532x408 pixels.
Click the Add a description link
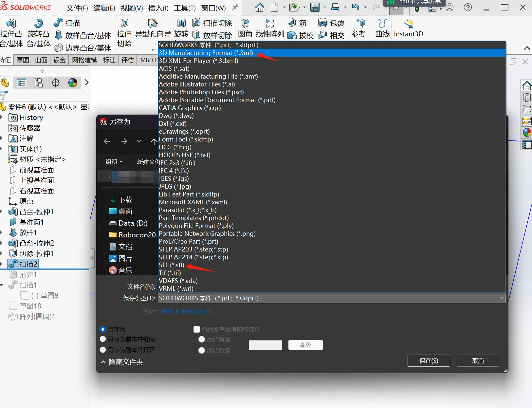(x=187, y=311)
